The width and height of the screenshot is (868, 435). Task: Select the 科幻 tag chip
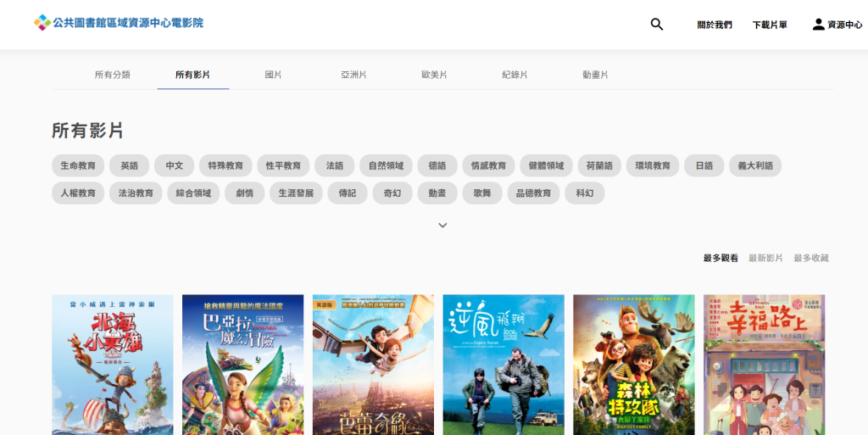tap(585, 193)
